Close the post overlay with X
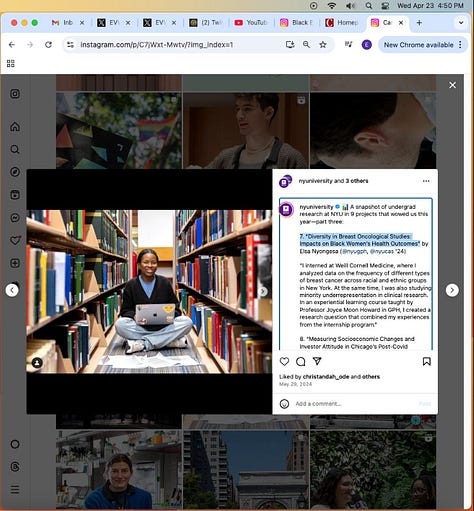The width and height of the screenshot is (474, 511). pos(452,85)
